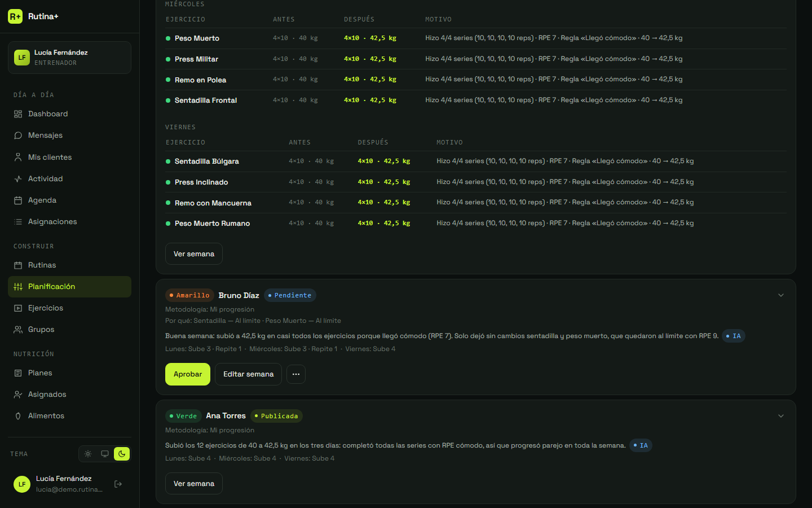Viewport: 812px width, 508px height.
Task: Click the Agenda calendar icon
Action: 18,200
